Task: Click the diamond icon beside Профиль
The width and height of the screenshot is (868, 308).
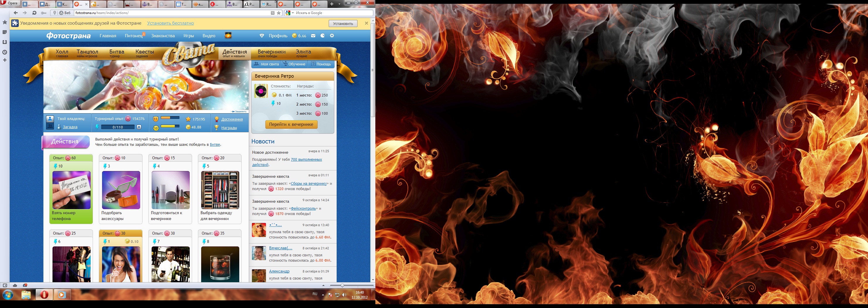Action: click(262, 36)
